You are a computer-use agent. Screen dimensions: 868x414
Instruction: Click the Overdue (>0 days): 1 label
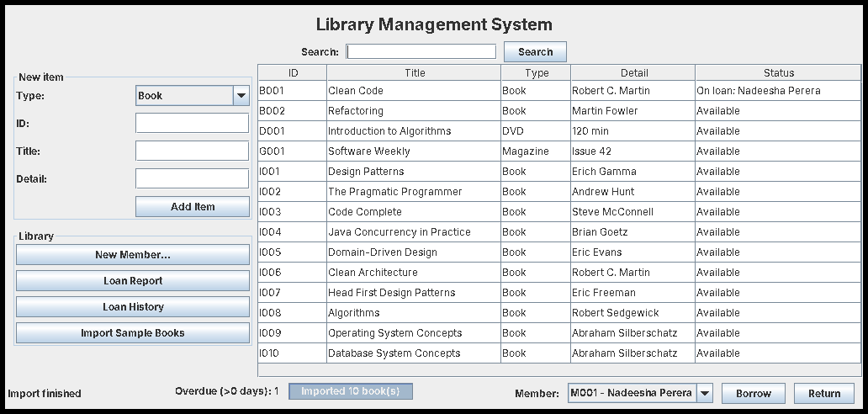point(227,391)
